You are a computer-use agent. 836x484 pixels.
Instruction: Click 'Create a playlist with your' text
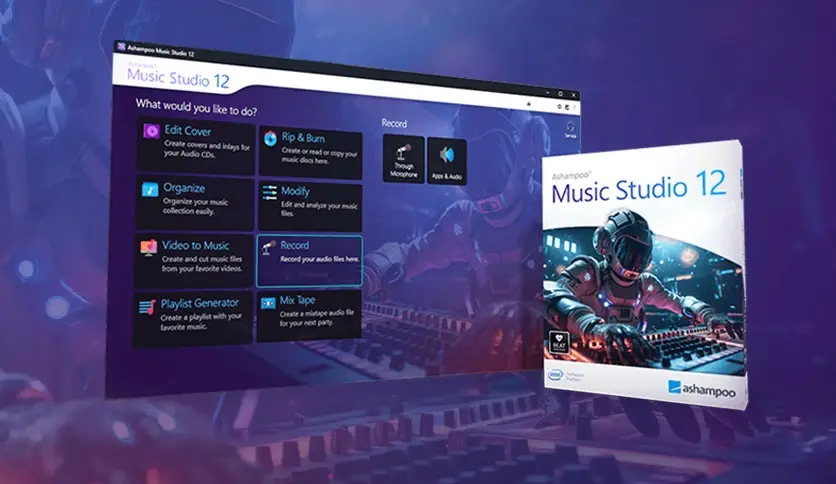point(200,321)
